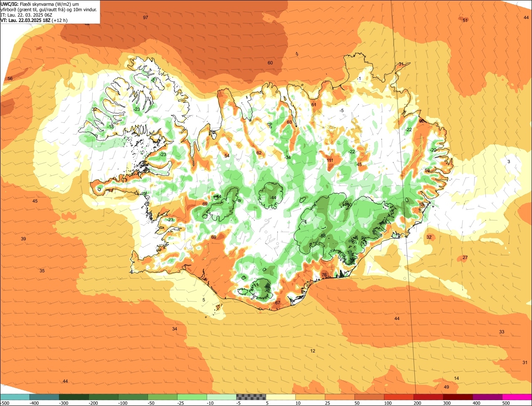
Task: Click the map value 56 at the west edge
Action: pyautogui.click(x=10, y=78)
